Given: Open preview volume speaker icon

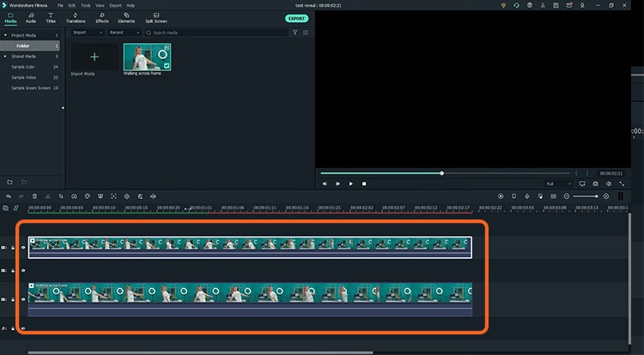Looking at the screenshot, I should point(609,184).
